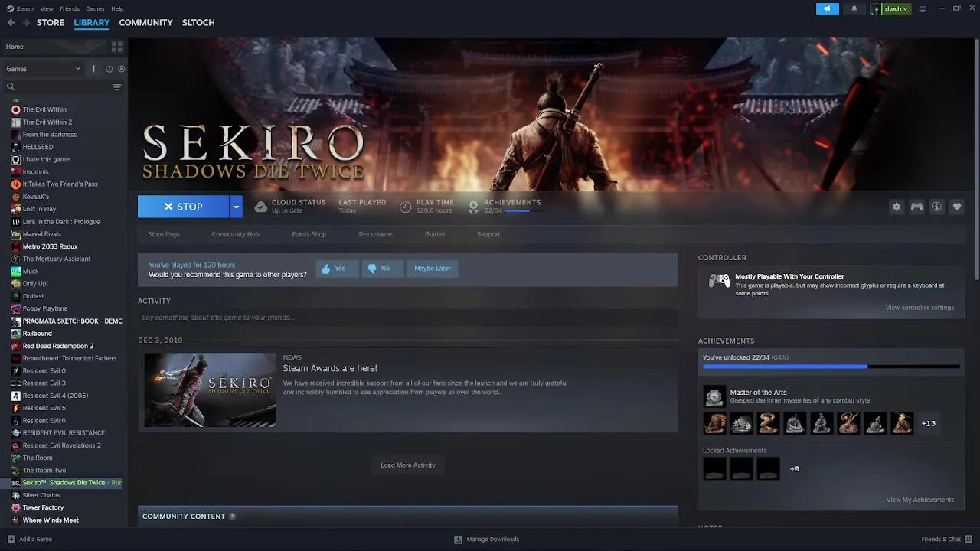Click the Home button in sidebar

(x=54, y=47)
